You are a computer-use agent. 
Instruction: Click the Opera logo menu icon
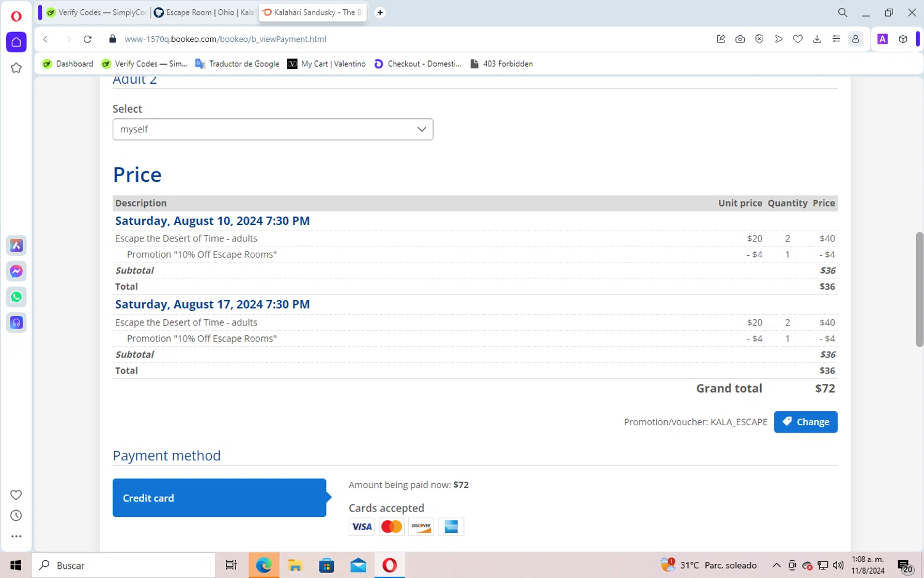16,16
